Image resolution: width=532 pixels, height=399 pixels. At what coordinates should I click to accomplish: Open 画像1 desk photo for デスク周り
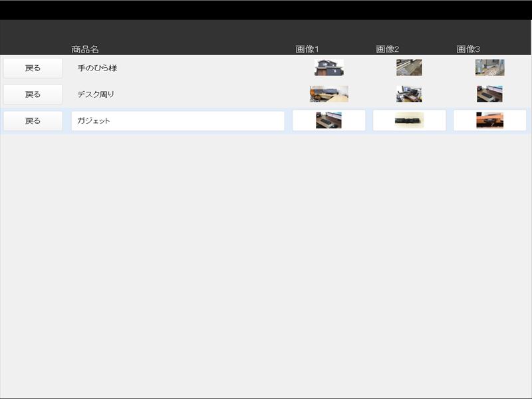[x=329, y=94]
